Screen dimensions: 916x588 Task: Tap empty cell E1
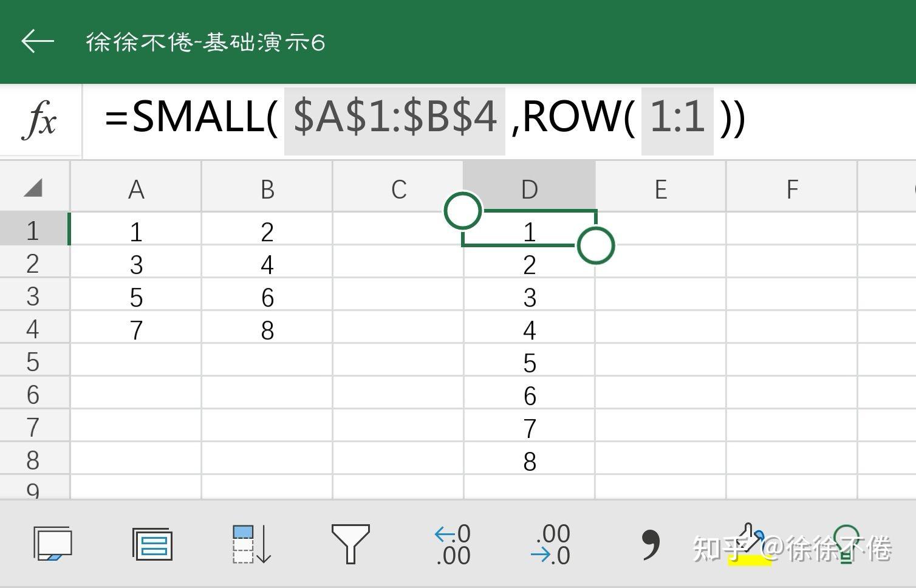(661, 229)
